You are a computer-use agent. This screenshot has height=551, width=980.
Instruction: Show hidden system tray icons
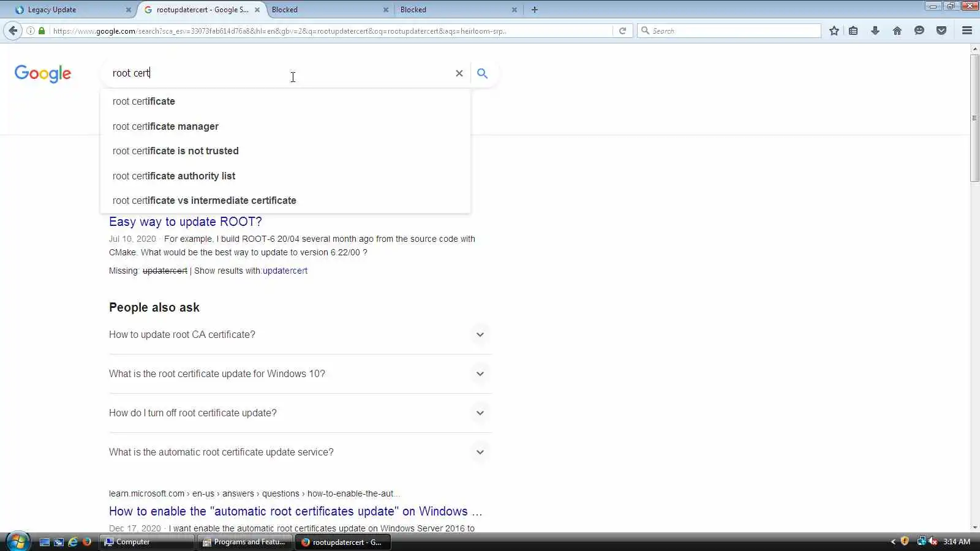coord(893,542)
